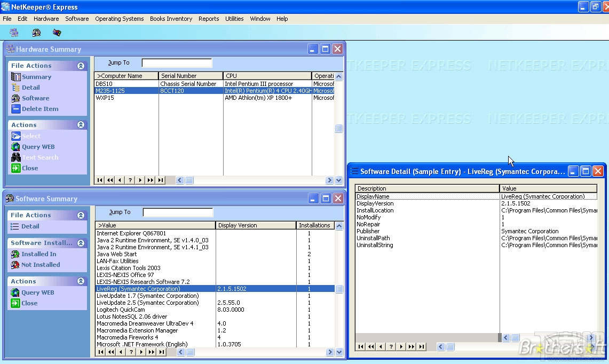
Task: Open Hardware Summary via network computers toolbar icon
Action: [14, 32]
